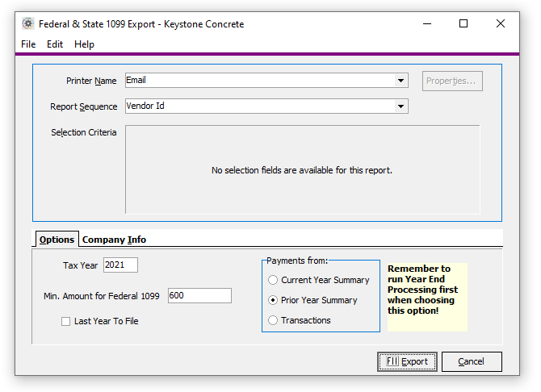Select Prior Year Summary radio button
The image size is (541, 392).
(x=273, y=300)
